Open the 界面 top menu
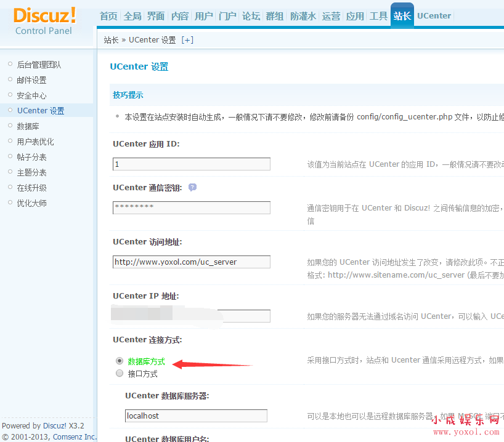The height and width of the screenshot is (442, 504). click(x=156, y=16)
